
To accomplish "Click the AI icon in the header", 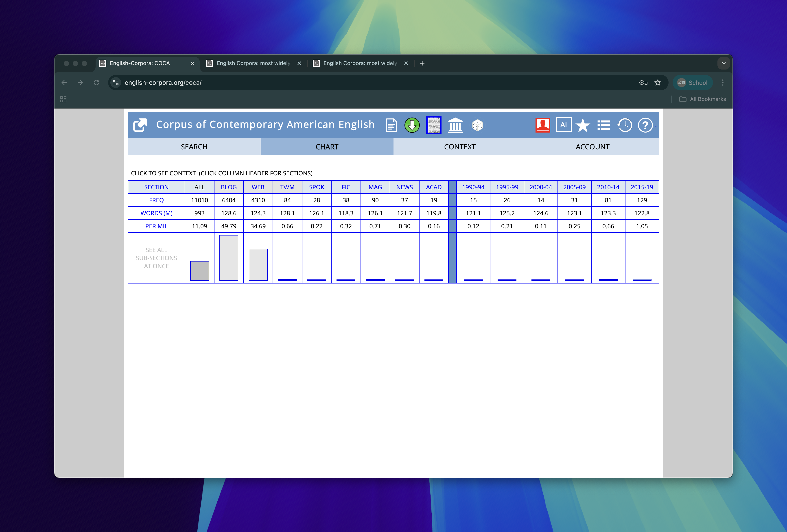I will 564,125.
